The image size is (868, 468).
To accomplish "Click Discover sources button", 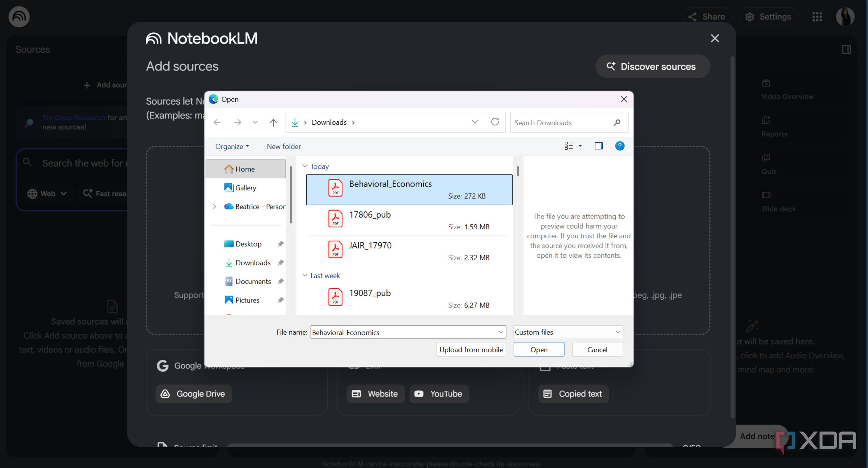I will click(x=653, y=67).
